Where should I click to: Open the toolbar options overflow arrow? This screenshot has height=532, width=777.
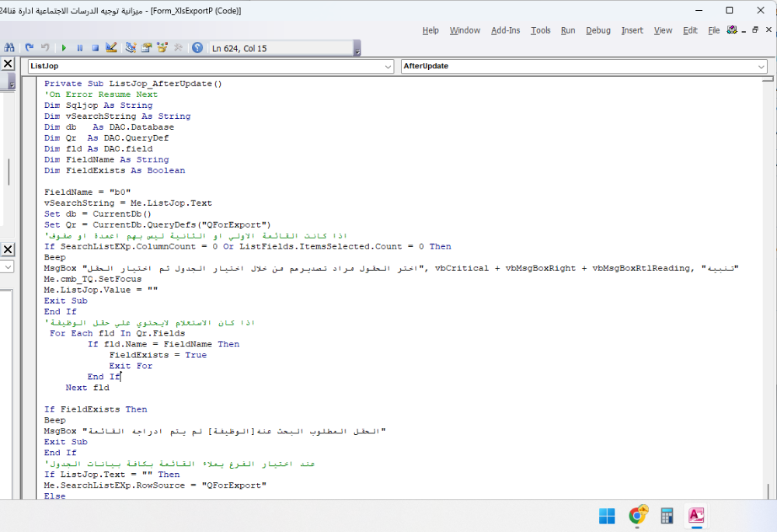pos(357,49)
